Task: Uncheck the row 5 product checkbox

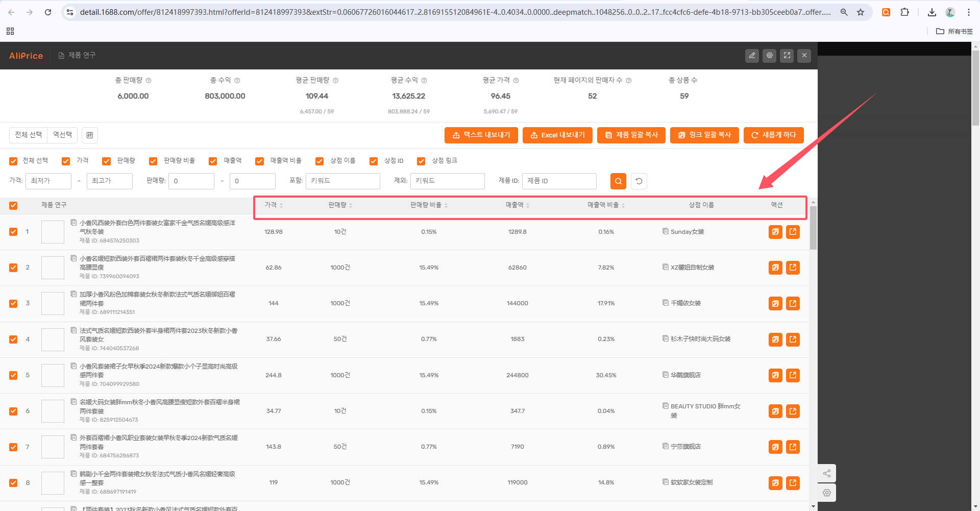Action: (13, 375)
